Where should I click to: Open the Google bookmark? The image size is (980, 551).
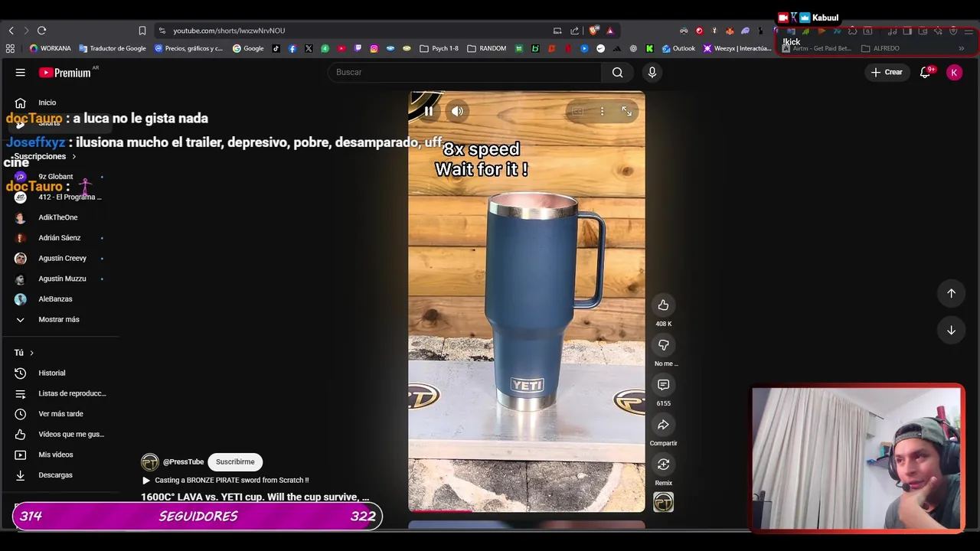click(x=248, y=48)
